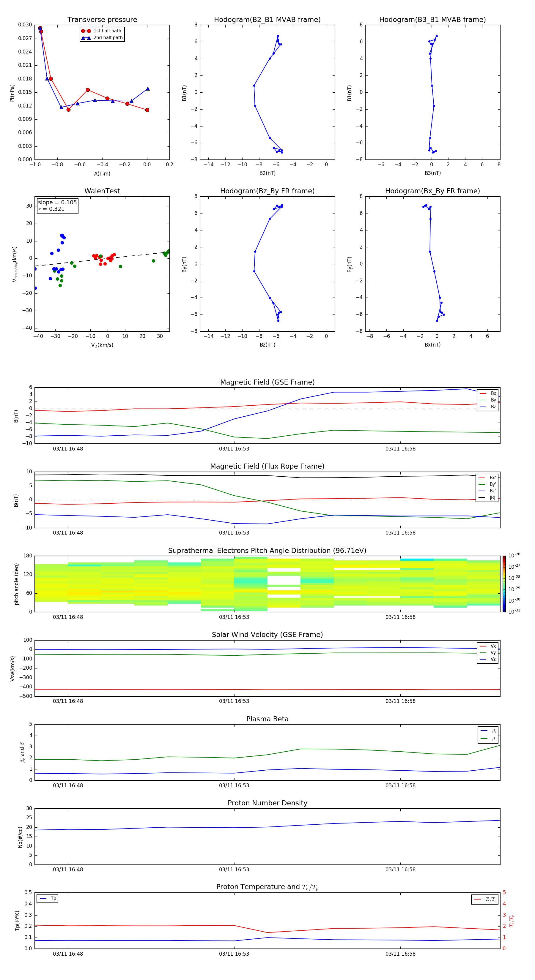Screen dimensions: 535x980
Task: Click the '2nd half path' legend entry
Action: 102,38
